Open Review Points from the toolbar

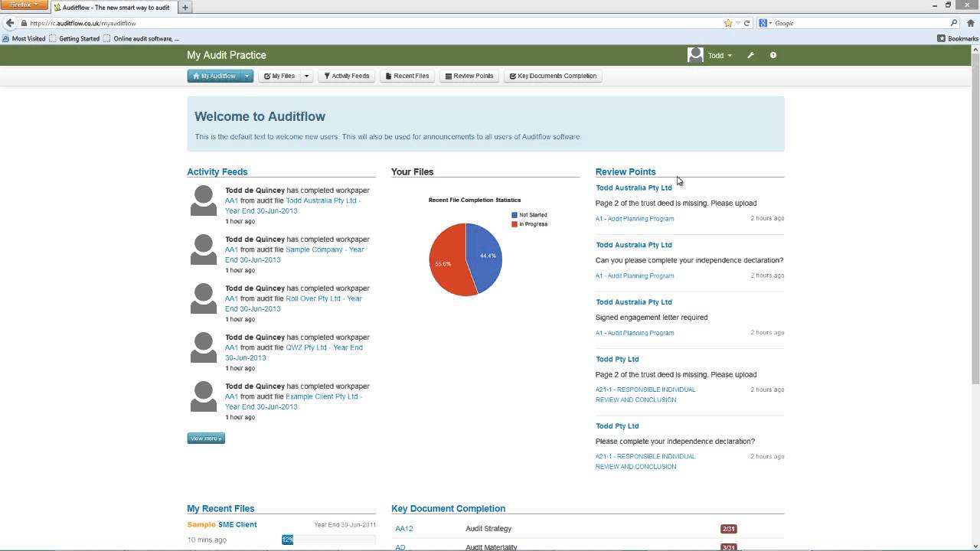[x=469, y=76]
